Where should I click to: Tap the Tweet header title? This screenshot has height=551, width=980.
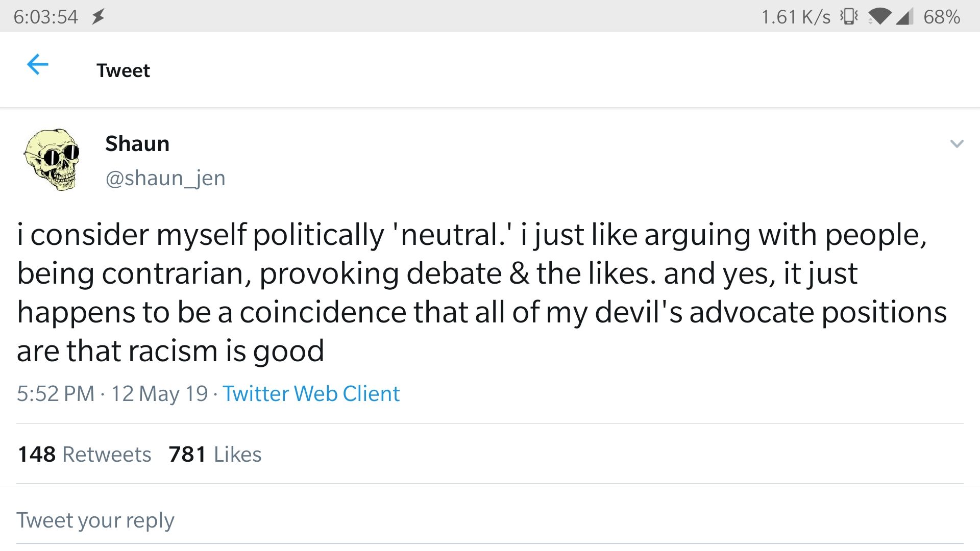(x=123, y=70)
